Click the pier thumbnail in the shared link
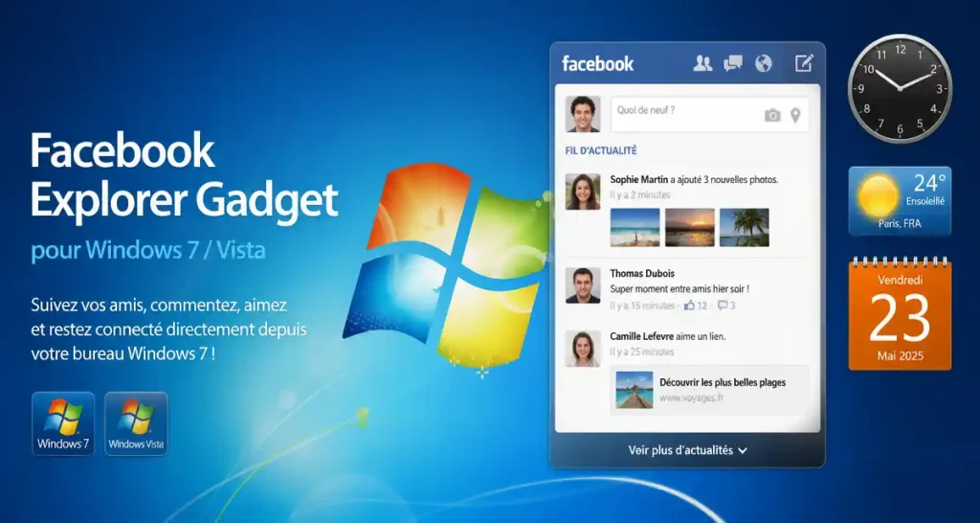980x523 pixels. point(635,390)
